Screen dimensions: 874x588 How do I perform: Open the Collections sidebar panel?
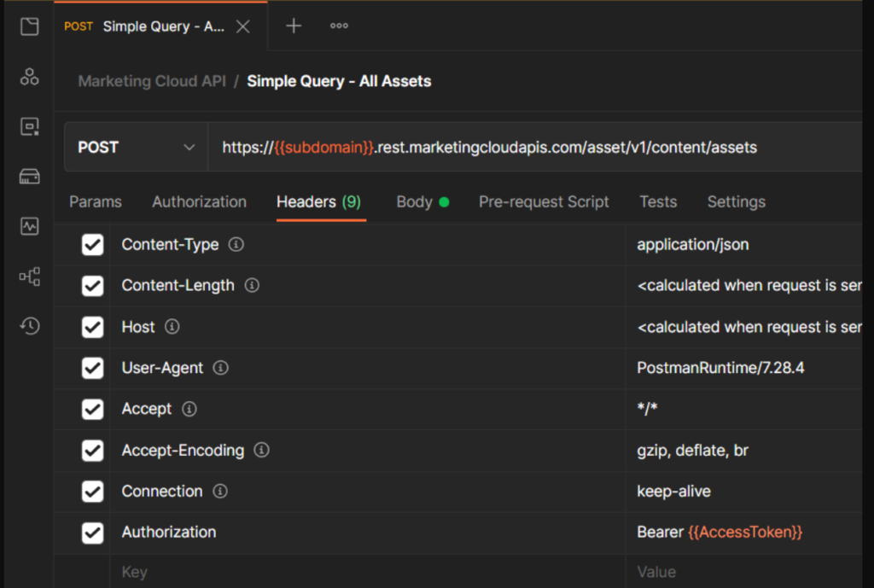(x=29, y=26)
